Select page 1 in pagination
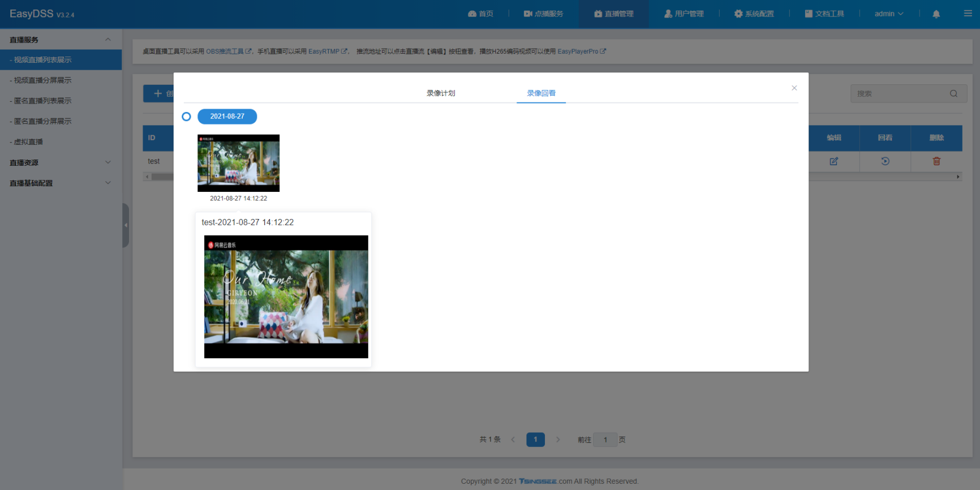This screenshot has width=980, height=490. pyautogui.click(x=535, y=440)
